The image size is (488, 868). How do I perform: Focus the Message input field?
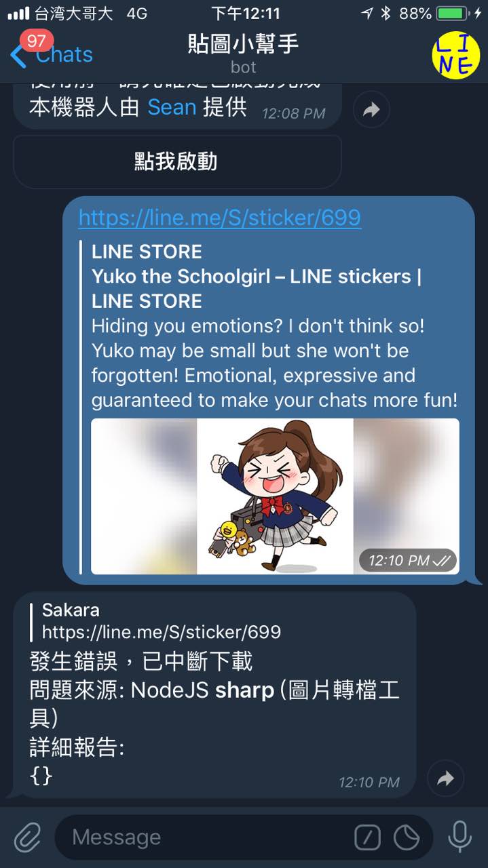point(210,837)
